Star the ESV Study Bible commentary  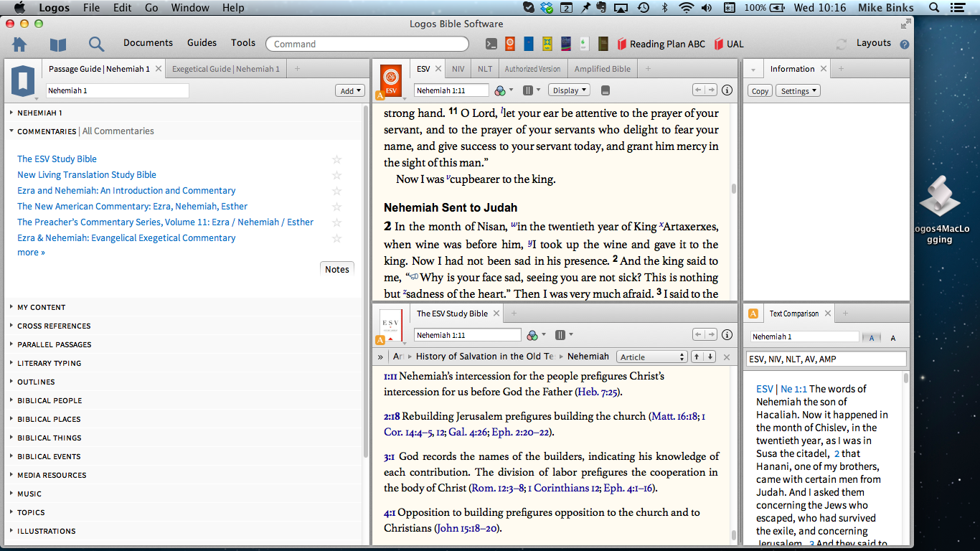click(336, 159)
